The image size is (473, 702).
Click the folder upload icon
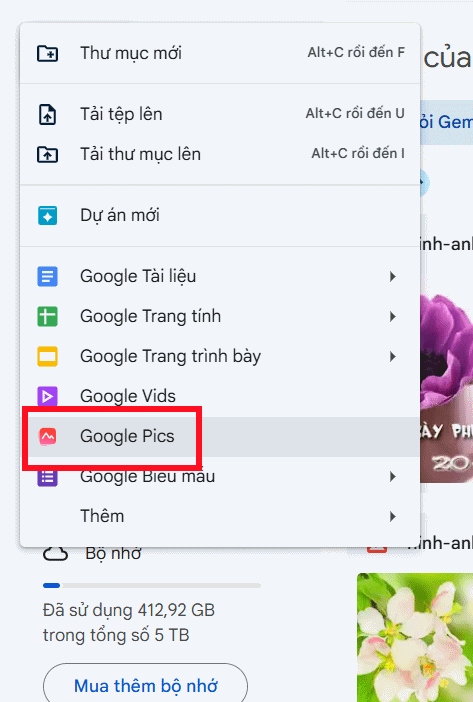click(47, 154)
